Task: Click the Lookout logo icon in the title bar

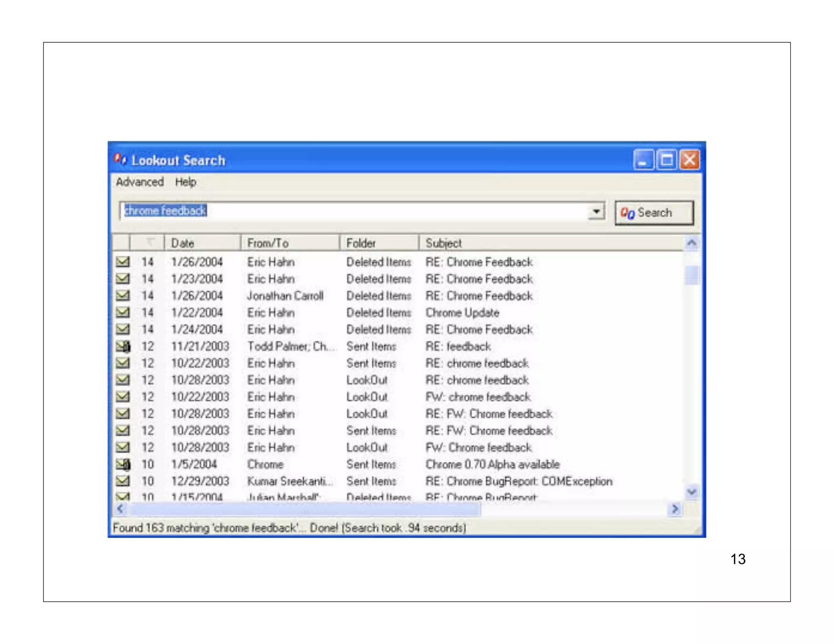Action: click(120, 160)
